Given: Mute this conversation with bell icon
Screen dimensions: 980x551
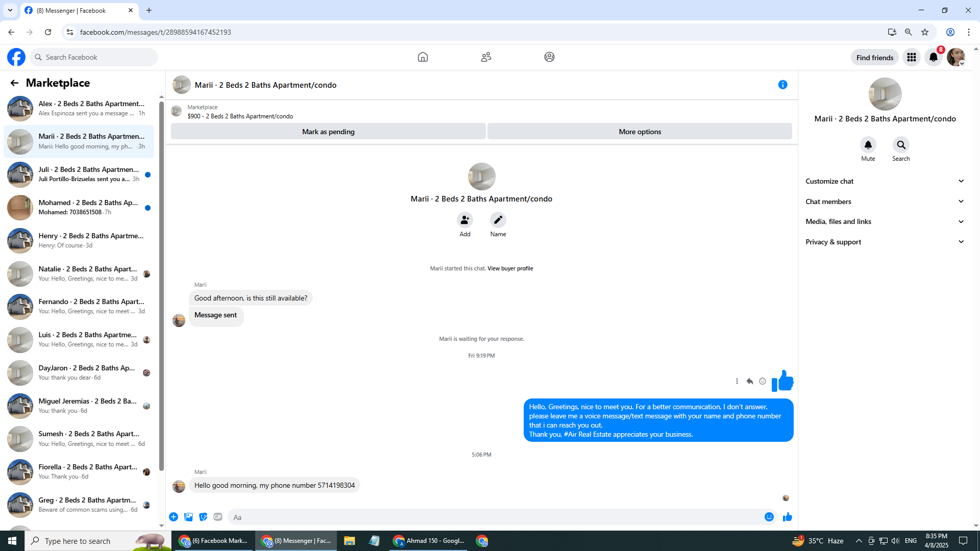Looking at the screenshot, I should 868,145.
